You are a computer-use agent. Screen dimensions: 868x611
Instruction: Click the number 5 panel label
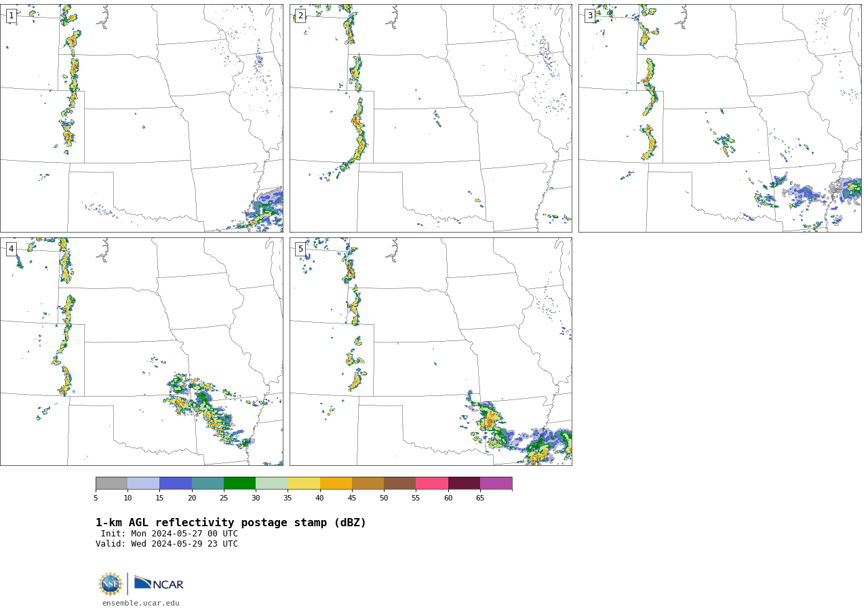[x=300, y=249]
